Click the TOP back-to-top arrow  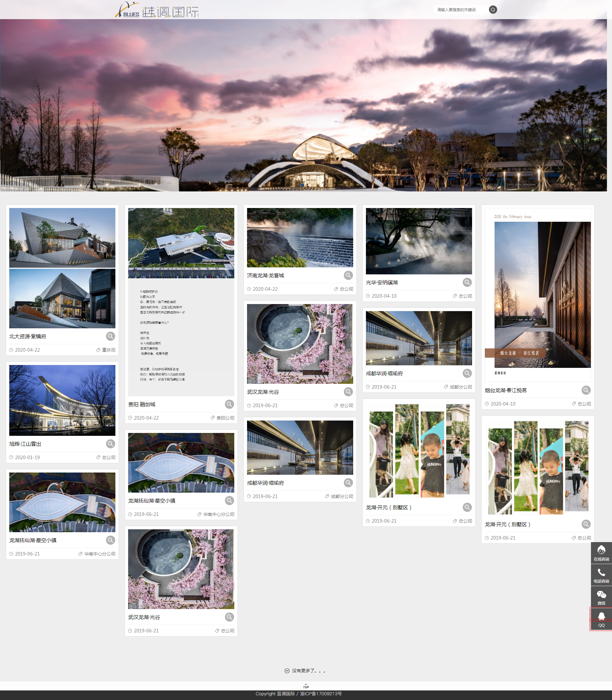click(x=306, y=686)
